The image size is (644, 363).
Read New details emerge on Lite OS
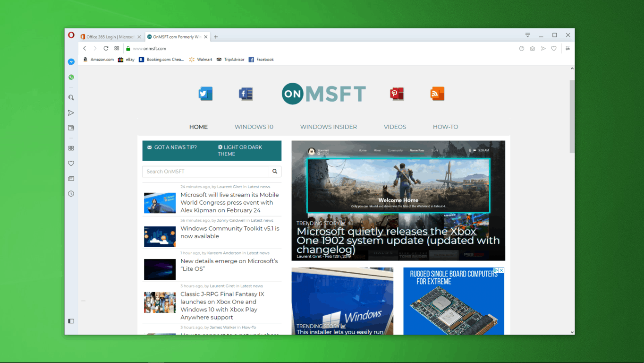tap(229, 265)
